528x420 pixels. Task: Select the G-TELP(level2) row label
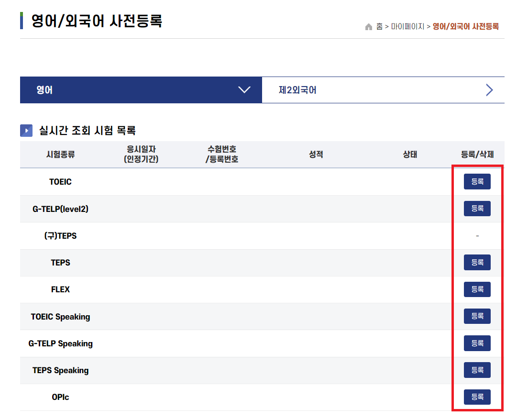tap(60, 209)
